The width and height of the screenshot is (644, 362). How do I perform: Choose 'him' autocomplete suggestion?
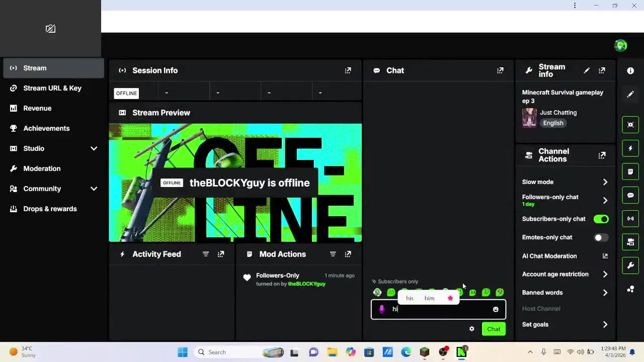[x=429, y=298]
